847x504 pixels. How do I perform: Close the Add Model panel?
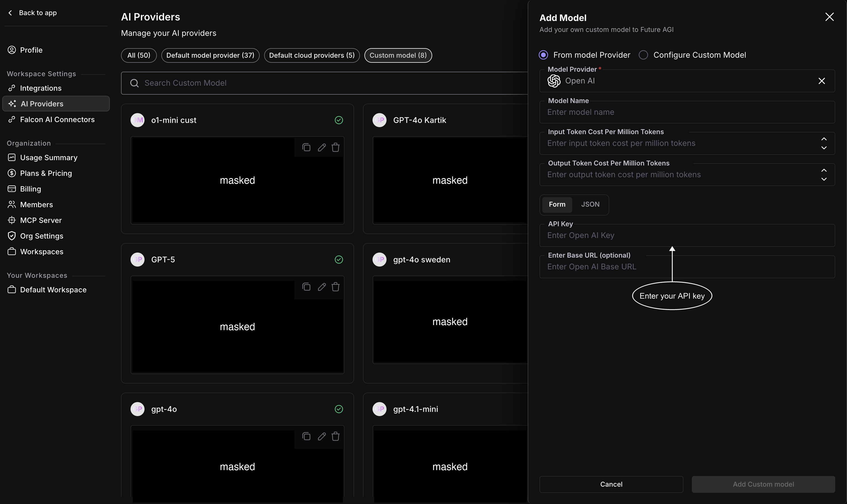[829, 17]
